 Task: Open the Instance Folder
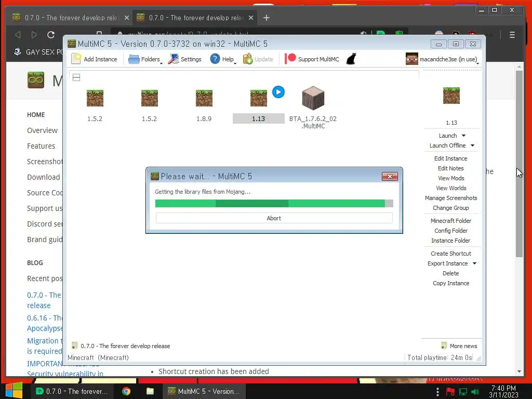pyautogui.click(x=450, y=240)
